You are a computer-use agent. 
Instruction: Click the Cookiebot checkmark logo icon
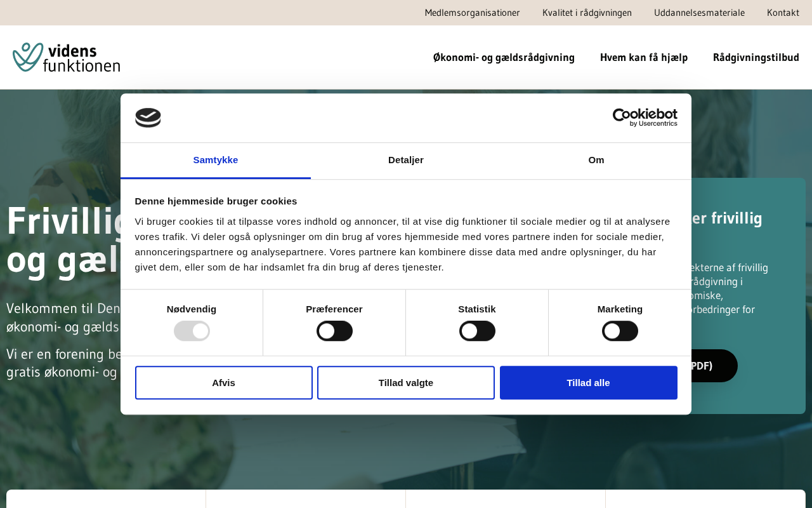pyautogui.click(x=148, y=117)
